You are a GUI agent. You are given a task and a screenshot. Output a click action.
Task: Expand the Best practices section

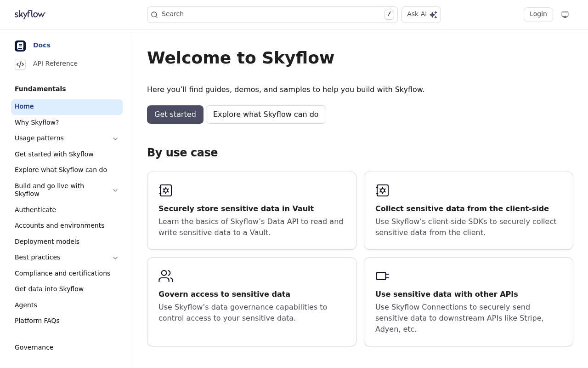click(x=115, y=258)
